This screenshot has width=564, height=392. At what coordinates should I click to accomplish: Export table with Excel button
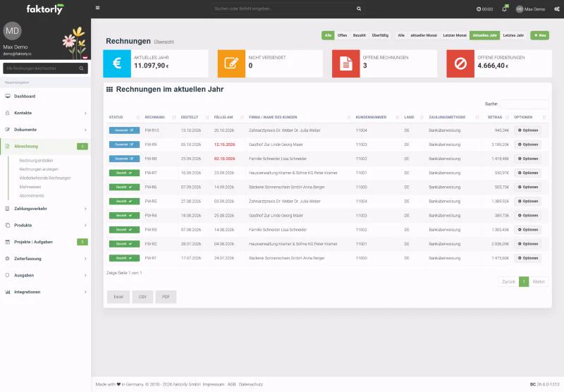[x=118, y=297]
